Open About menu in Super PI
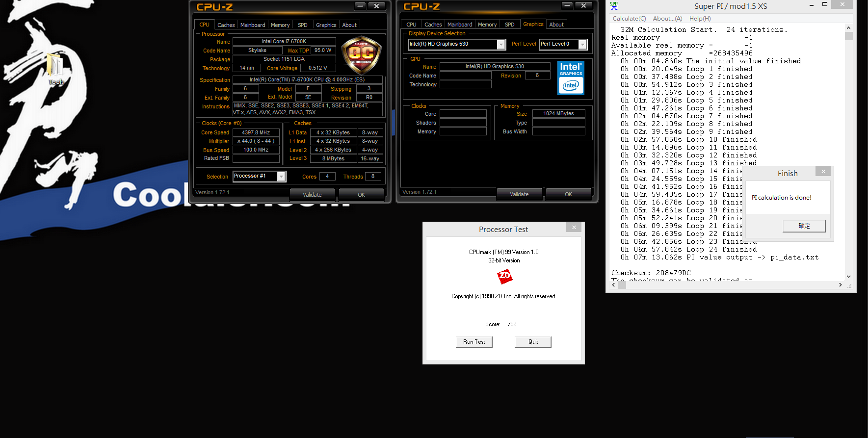 coord(667,19)
